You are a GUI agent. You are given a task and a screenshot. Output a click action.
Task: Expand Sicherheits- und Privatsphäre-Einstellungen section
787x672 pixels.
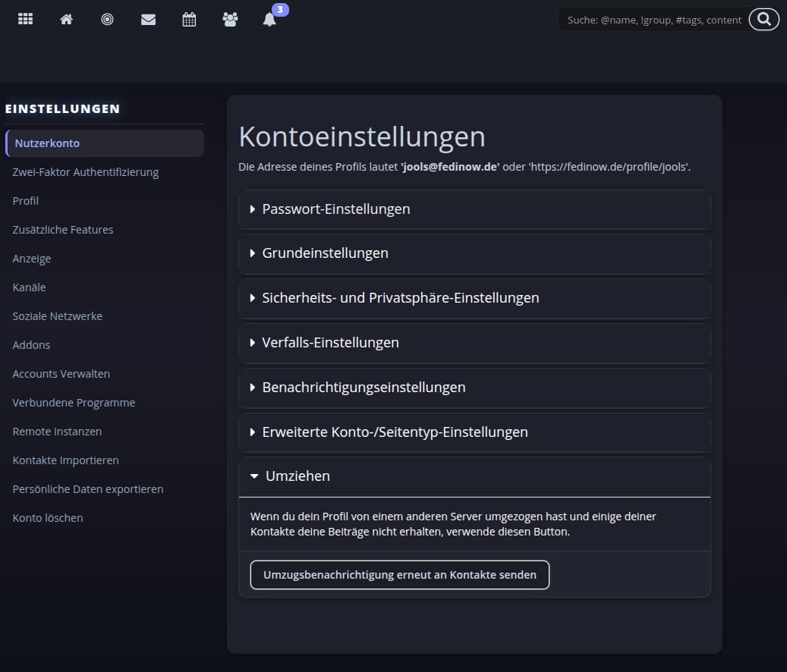click(x=400, y=298)
